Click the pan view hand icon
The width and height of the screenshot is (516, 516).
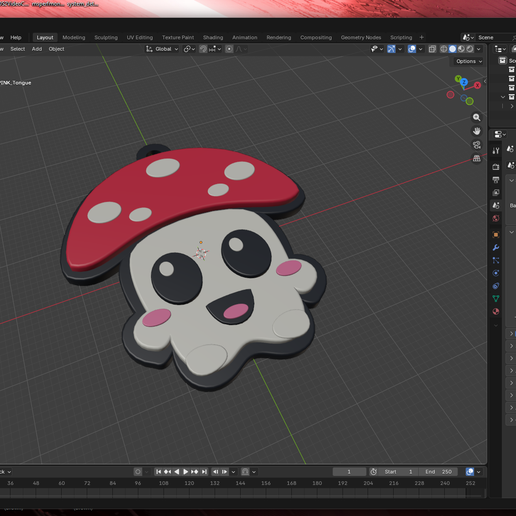coord(477,131)
